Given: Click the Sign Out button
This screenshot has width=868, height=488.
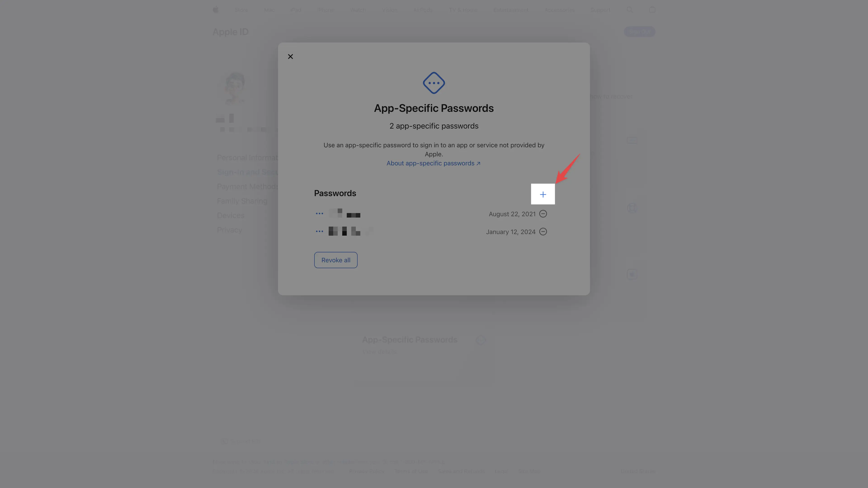Looking at the screenshot, I should (639, 32).
